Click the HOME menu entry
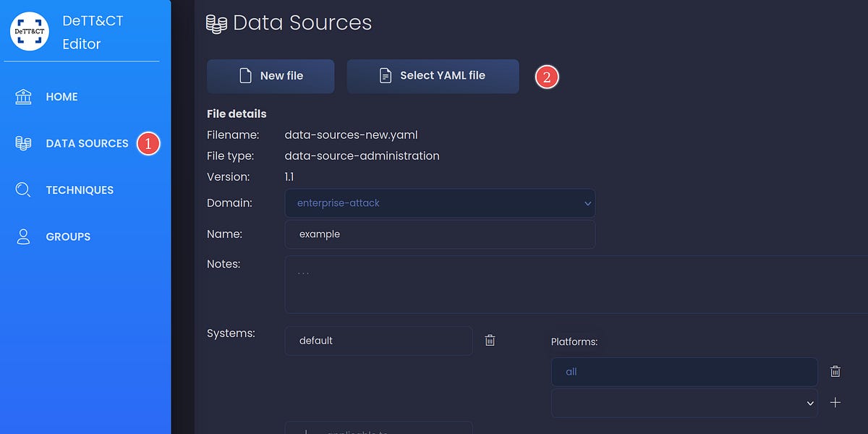The image size is (868, 434). 61,95
